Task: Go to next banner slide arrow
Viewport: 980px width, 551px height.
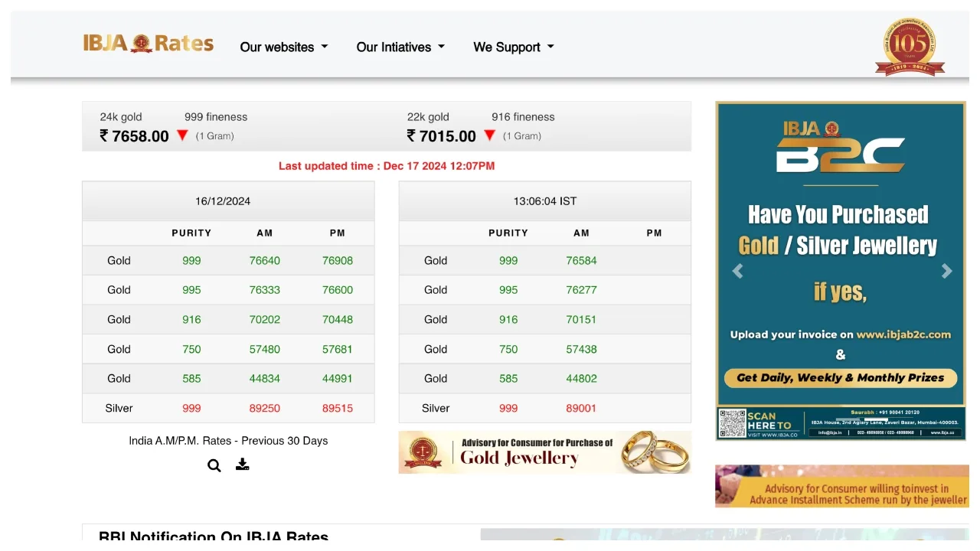Action: click(x=947, y=271)
